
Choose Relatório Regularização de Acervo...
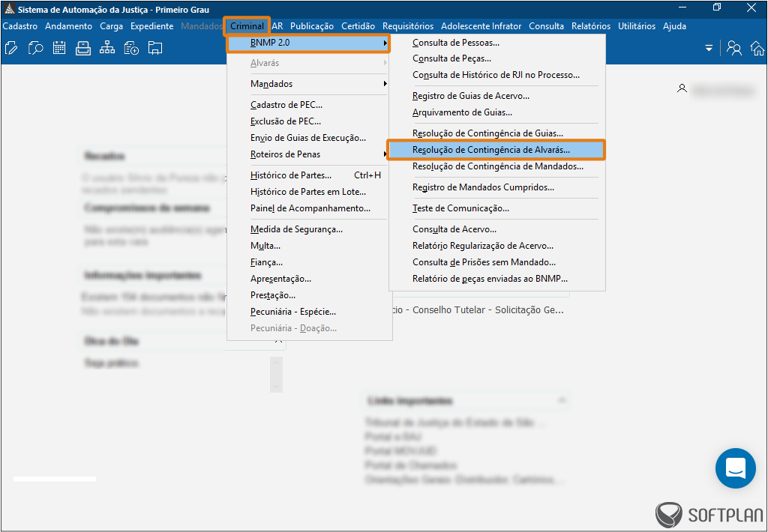click(497, 246)
